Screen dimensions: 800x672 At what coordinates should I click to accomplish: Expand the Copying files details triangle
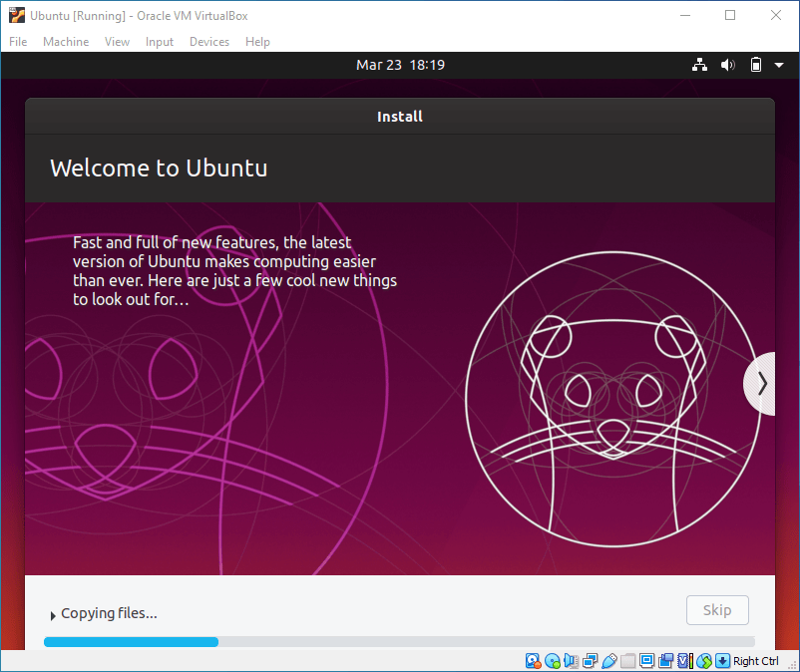coord(53,616)
